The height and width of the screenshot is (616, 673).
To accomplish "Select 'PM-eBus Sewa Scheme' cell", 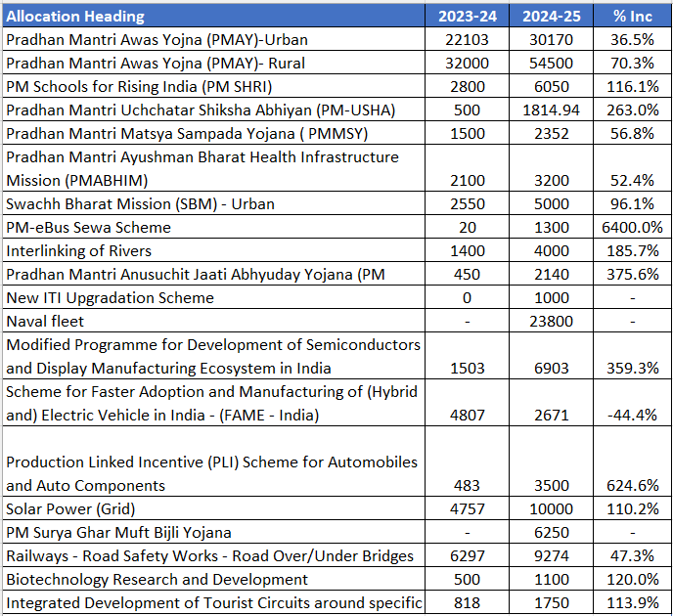I will click(214, 227).
